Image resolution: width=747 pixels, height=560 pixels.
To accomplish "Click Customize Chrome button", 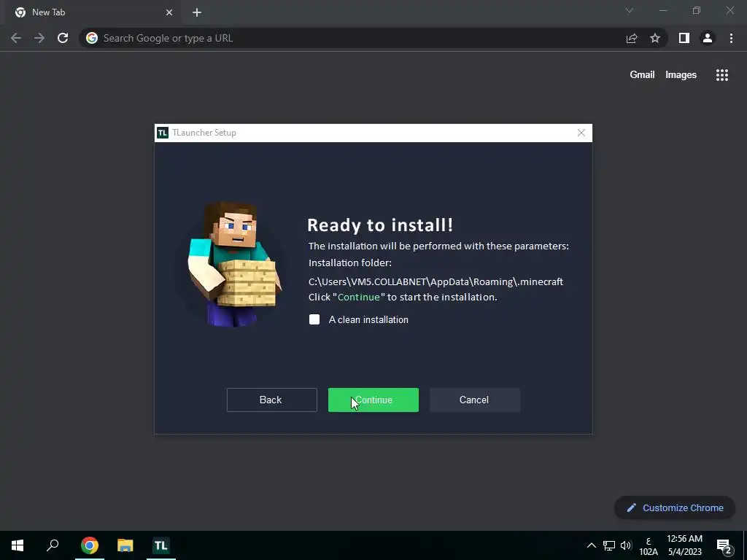I will (x=675, y=507).
